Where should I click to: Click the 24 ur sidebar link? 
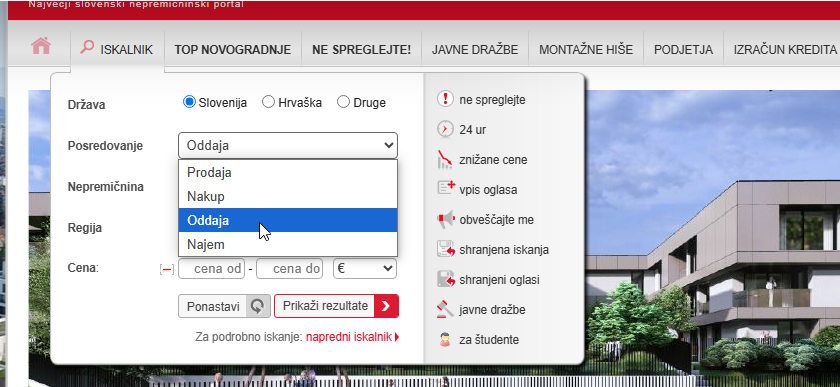click(472, 130)
